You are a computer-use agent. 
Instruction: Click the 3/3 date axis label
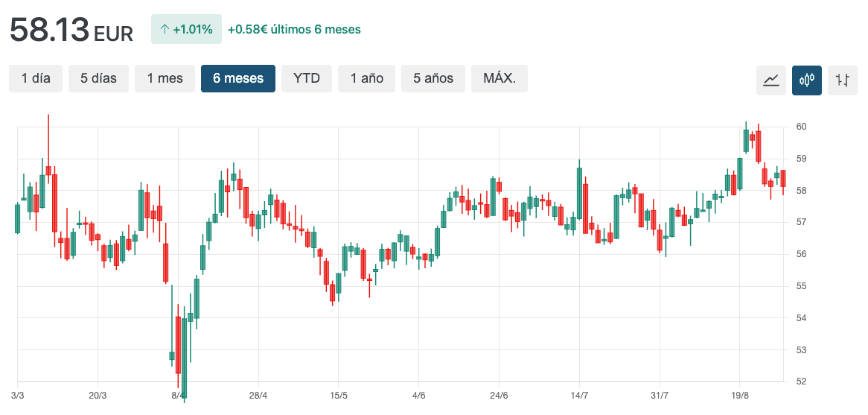(x=18, y=395)
